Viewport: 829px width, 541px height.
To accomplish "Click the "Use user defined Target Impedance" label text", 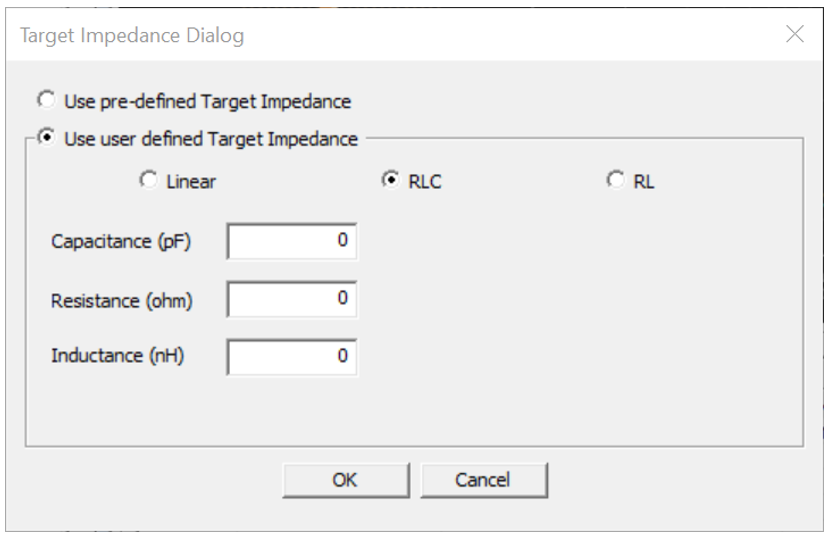I will click(210, 139).
